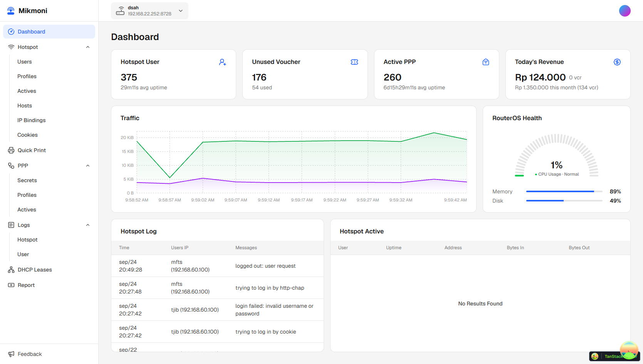
Task: Collapse the Logs menu chevron
Action: 88,225
